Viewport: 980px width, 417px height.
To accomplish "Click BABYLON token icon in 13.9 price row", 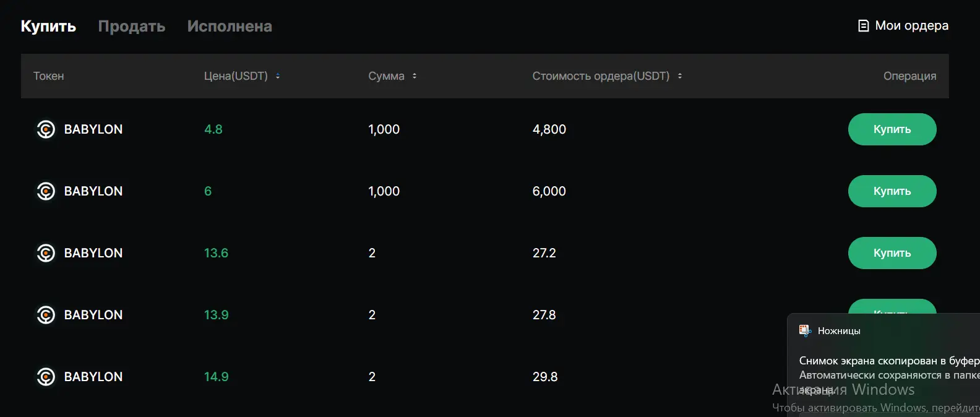I will point(46,315).
